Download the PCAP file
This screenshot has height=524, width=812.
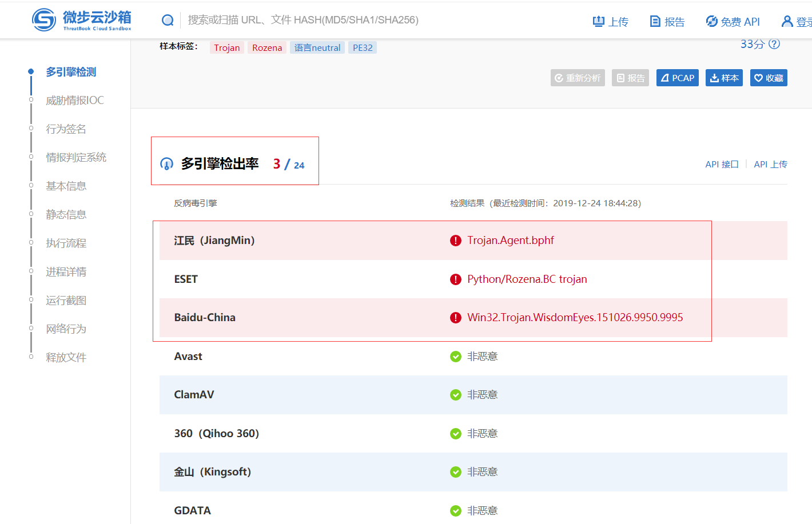pyautogui.click(x=678, y=78)
